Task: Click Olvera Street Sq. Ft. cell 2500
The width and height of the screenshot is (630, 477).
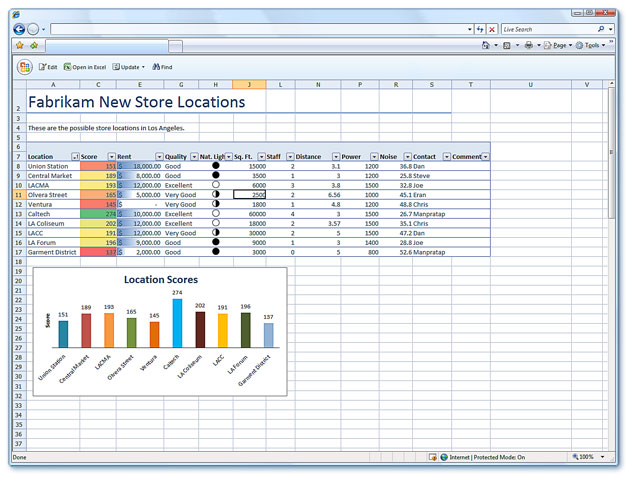Action: [x=249, y=195]
